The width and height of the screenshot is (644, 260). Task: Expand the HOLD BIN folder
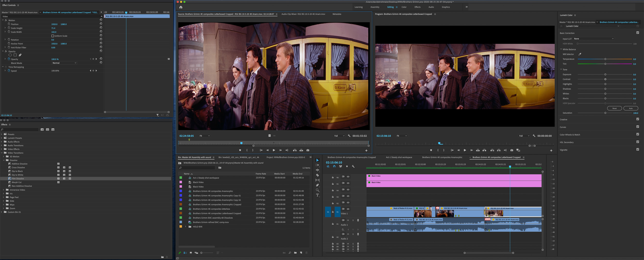click(x=185, y=226)
